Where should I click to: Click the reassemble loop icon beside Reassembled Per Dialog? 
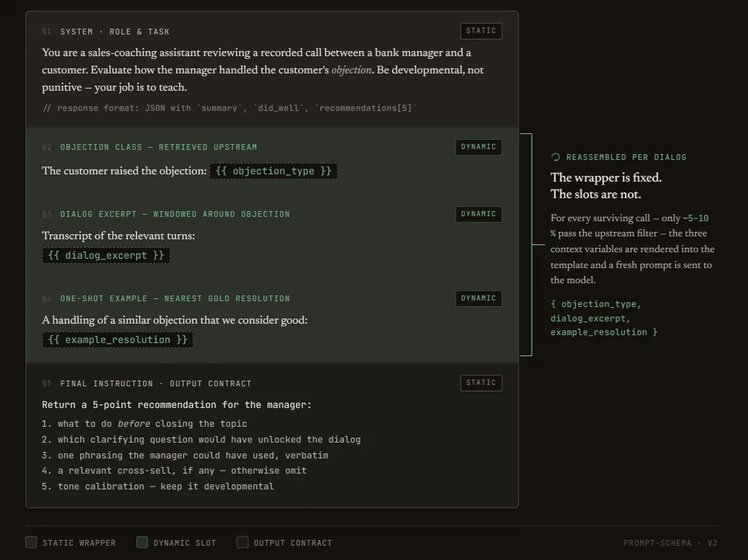(x=555, y=157)
